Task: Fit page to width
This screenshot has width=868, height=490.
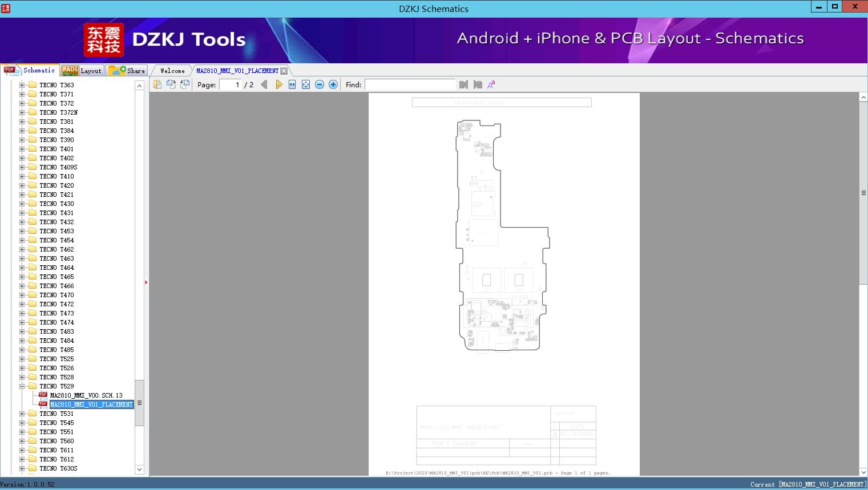Action: click(x=292, y=84)
